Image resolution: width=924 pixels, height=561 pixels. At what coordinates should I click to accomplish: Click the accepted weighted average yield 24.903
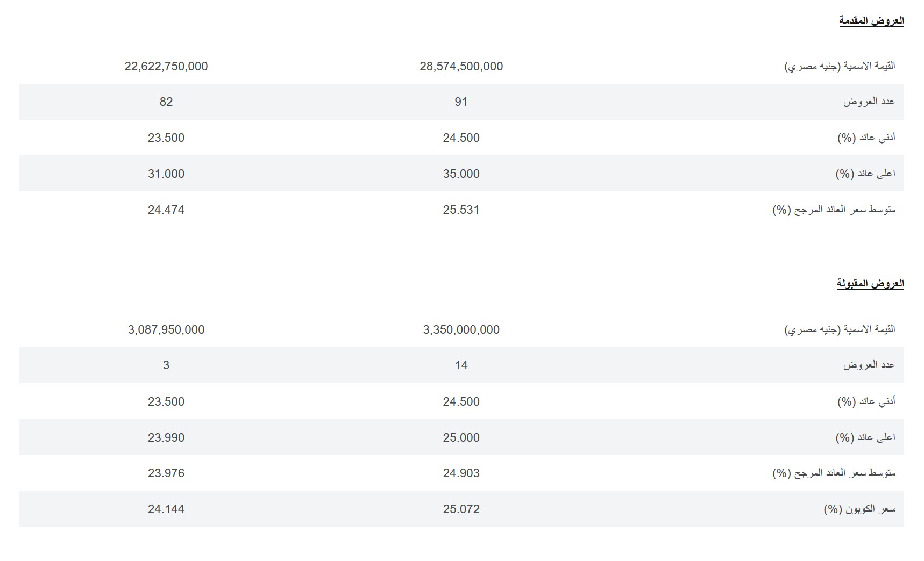pos(461,473)
